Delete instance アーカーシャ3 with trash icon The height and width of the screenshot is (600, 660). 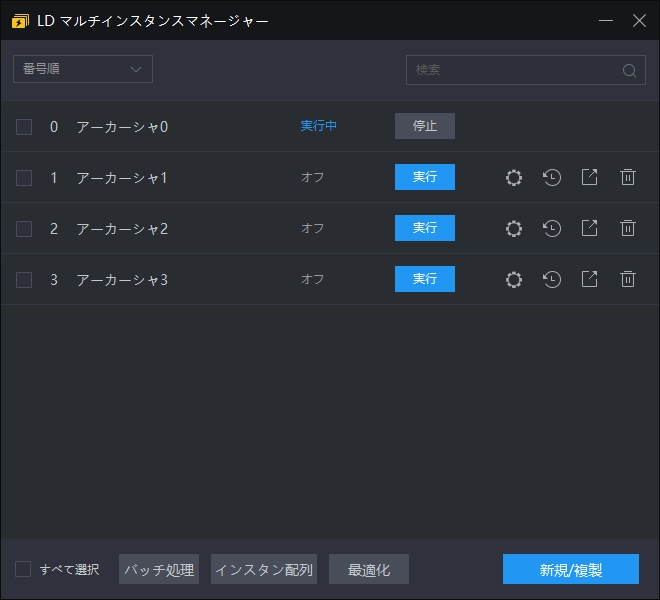pyautogui.click(x=628, y=279)
